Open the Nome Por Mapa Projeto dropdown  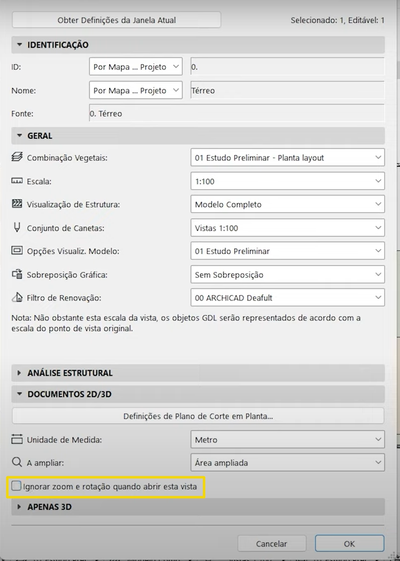(136, 90)
